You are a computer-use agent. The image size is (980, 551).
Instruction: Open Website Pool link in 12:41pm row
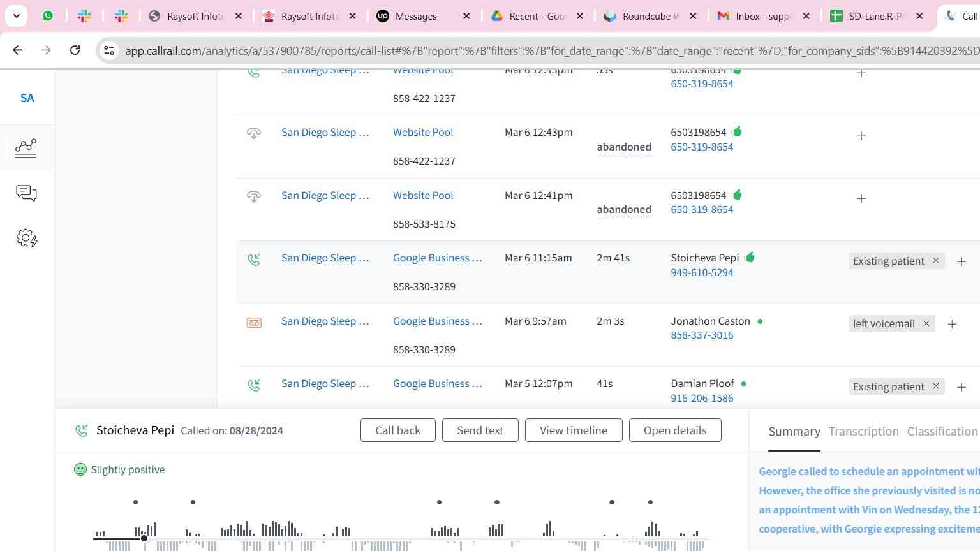423,195
